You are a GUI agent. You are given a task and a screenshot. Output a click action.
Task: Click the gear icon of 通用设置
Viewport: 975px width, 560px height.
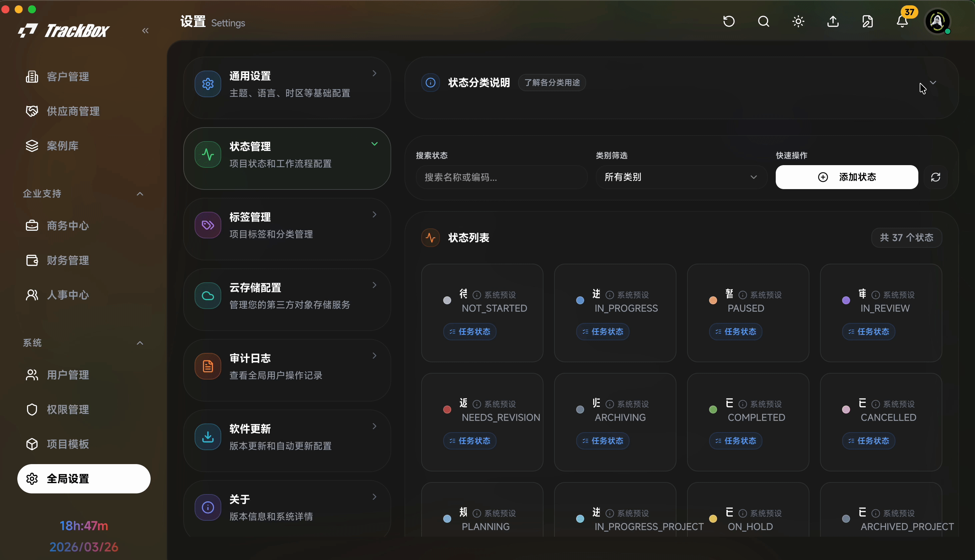click(208, 84)
